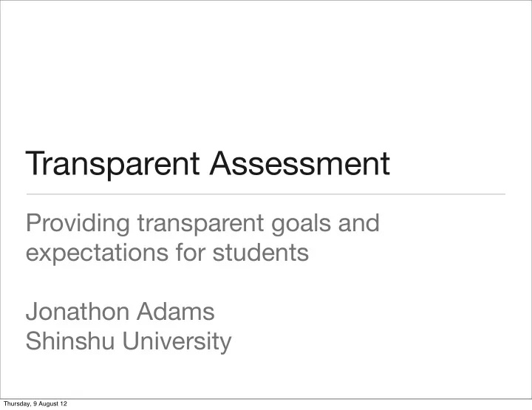
Task: Click the word "expectations" in the subtitle
Action: pyautogui.click(x=97, y=254)
